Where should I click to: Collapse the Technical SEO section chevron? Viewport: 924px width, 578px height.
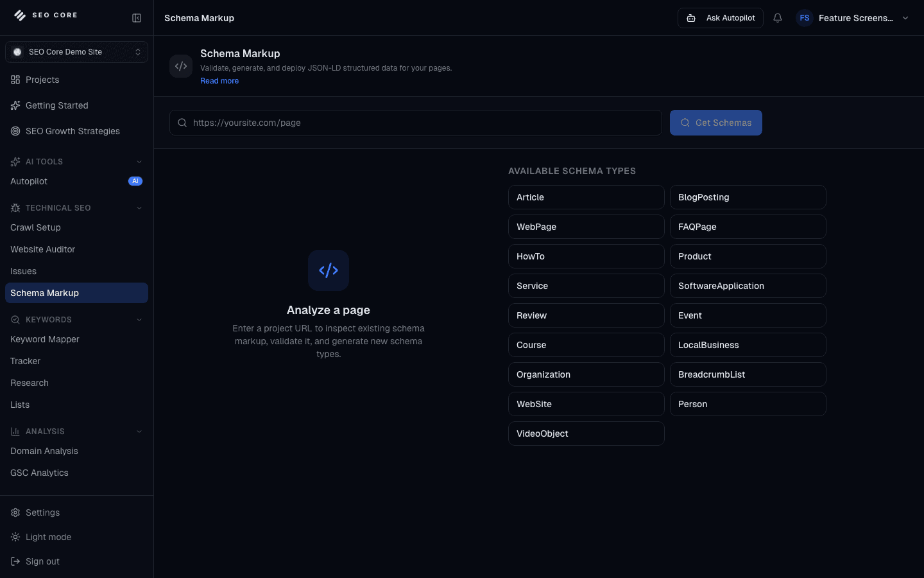139,208
